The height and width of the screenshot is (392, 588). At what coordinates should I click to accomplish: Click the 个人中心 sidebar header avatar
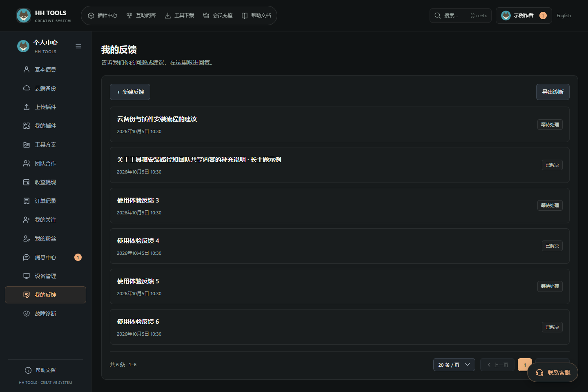(23, 46)
